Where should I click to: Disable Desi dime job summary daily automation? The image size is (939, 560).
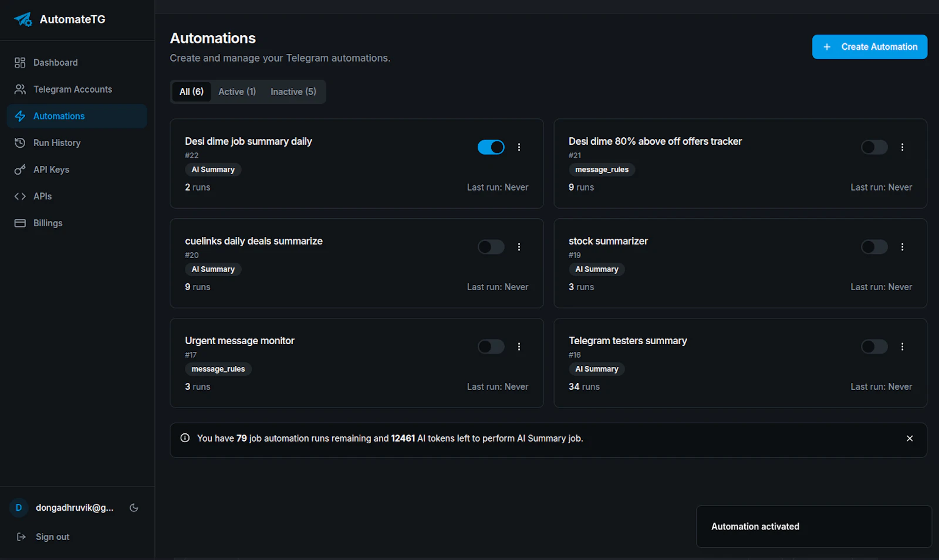pyautogui.click(x=491, y=147)
